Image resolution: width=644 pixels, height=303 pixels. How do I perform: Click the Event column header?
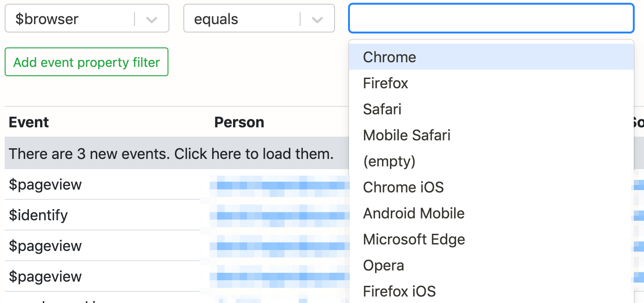pyautogui.click(x=29, y=122)
